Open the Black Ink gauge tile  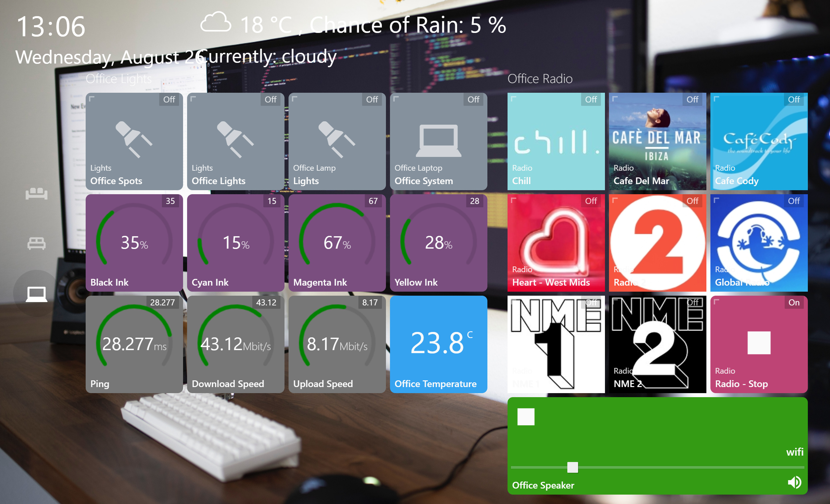pyautogui.click(x=134, y=243)
